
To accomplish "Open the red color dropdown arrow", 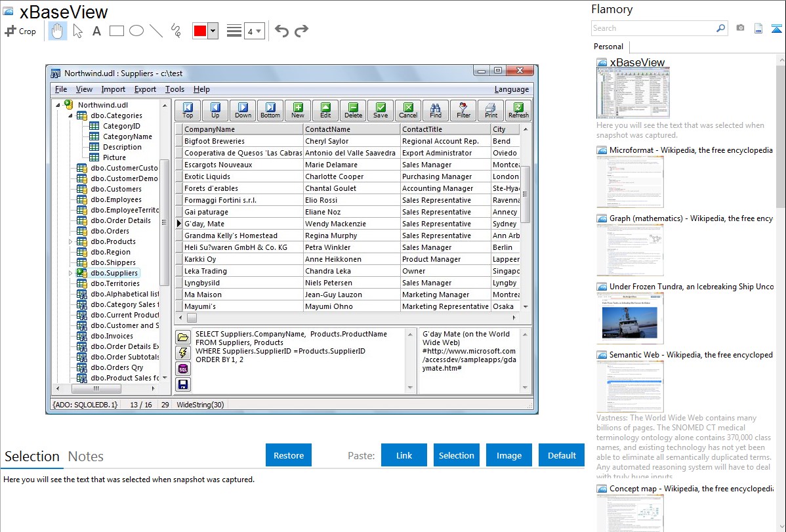I will 213,31.
